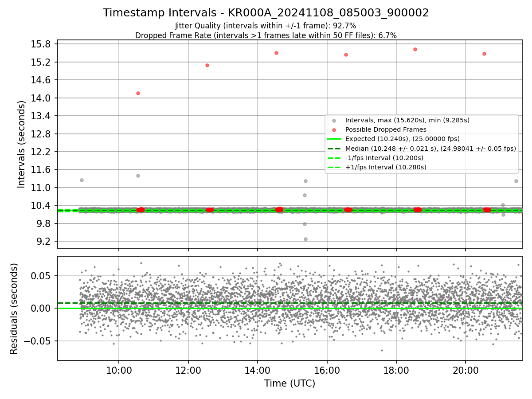Click the 'Residuals (seconds)' y-axis label

point(14,309)
